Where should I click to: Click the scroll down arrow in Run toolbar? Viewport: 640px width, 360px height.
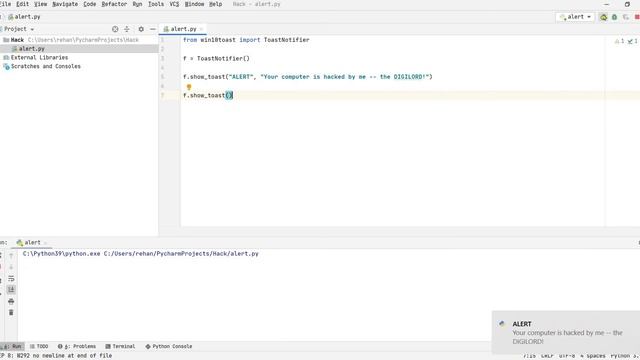[11, 267]
